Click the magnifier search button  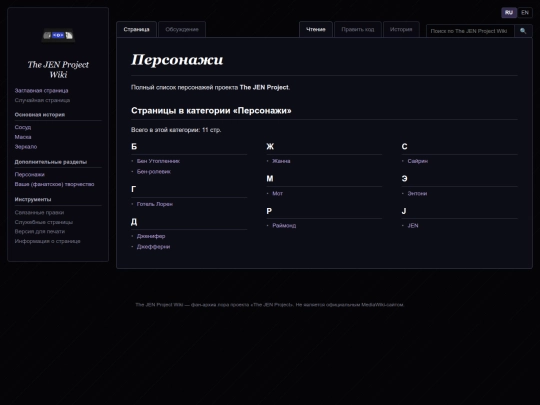coord(523,31)
